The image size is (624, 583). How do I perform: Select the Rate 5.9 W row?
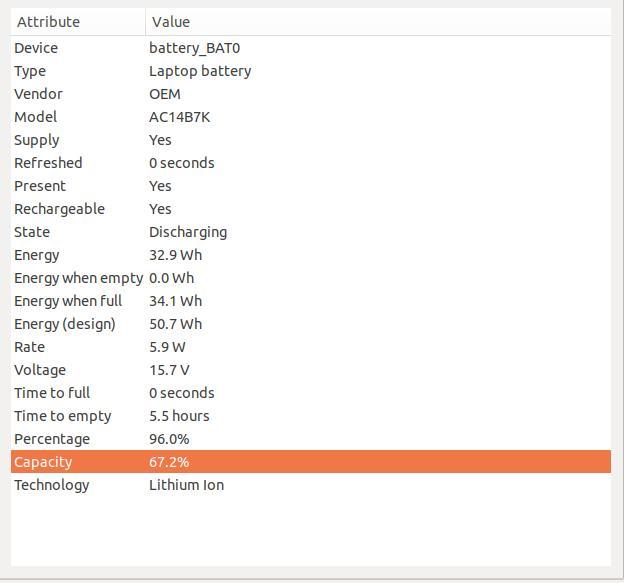311,347
